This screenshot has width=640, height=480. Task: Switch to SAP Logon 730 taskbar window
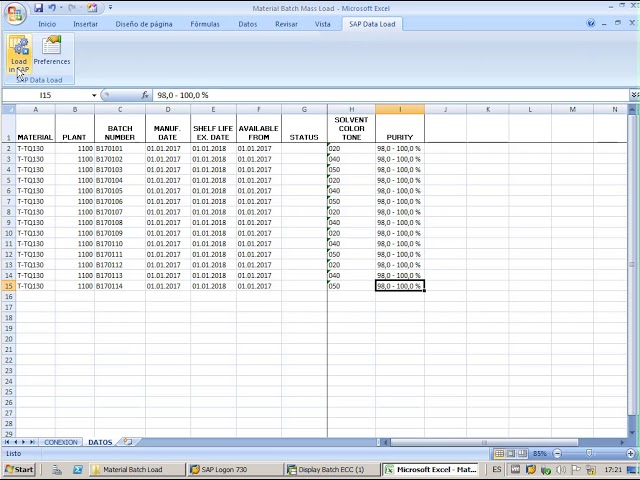pos(234,469)
